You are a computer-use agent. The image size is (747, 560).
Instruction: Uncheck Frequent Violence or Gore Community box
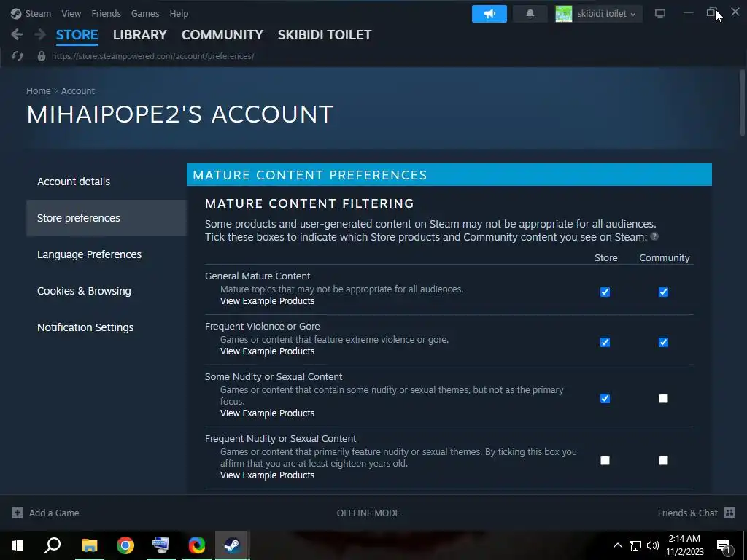pyautogui.click(x=663, y=343)
